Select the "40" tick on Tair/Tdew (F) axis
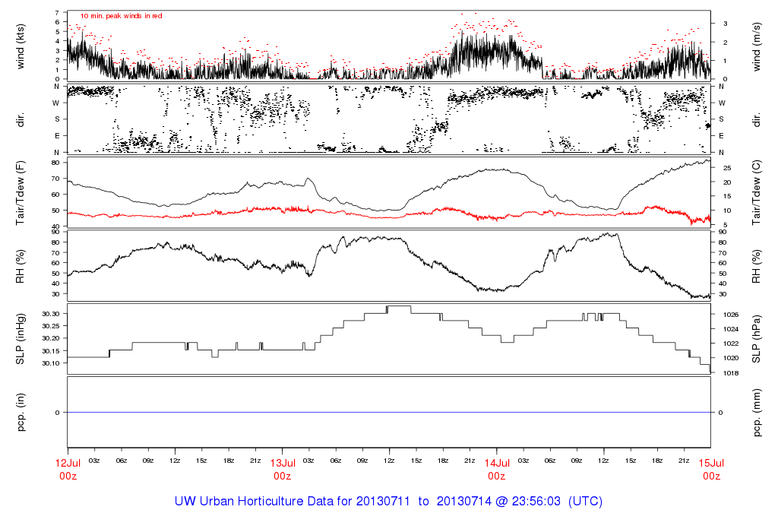This screenshot has width=778, height=532. point(55,226)
